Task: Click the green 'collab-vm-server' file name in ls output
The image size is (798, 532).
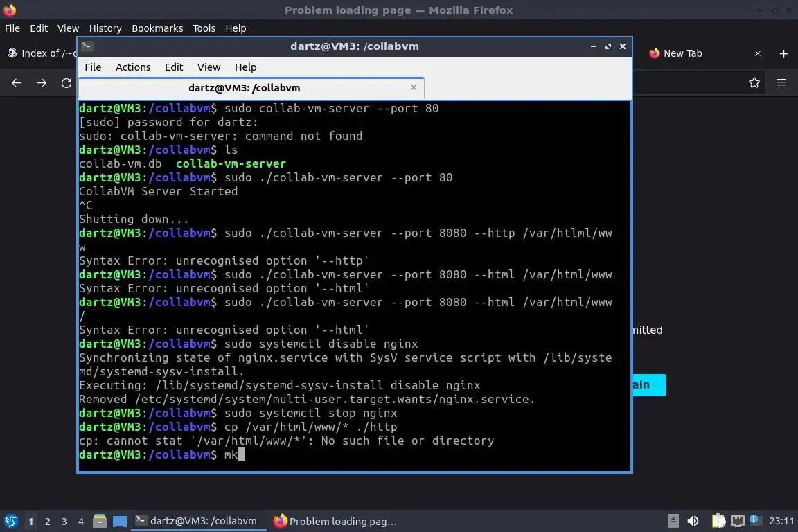Action: (x=231, y=164)
